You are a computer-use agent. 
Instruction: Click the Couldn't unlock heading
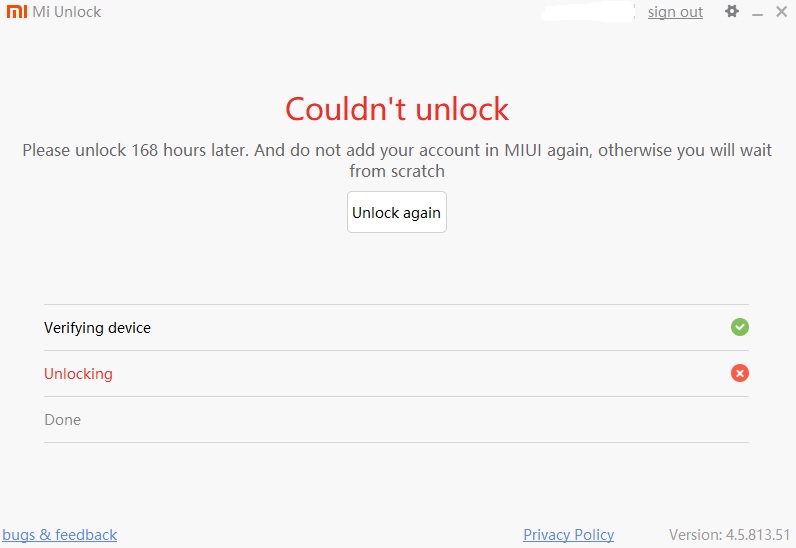(397, 108)
